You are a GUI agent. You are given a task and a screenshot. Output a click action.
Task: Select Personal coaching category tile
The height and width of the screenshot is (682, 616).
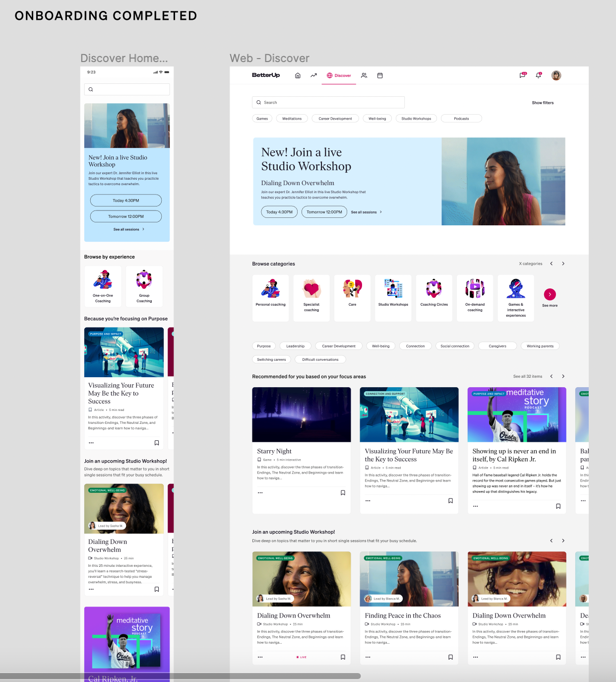tap(271, 298)
